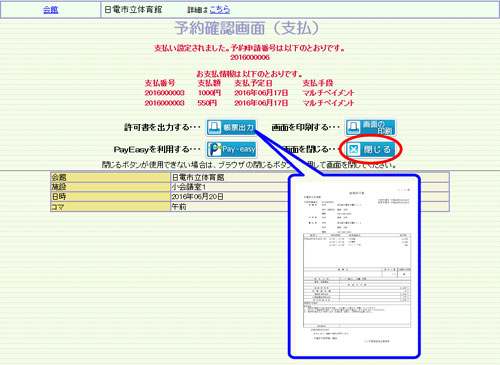Image resolution: width=500 pixels, height=365 pixels.
Task: Select the 1000円 payment amount
Action: tap(209, 93)
